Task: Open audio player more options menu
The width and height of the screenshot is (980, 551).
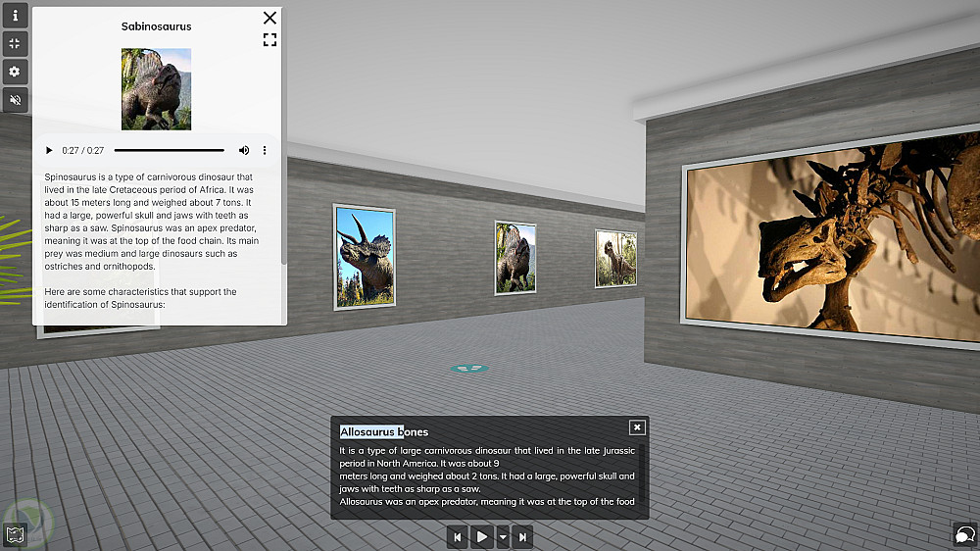Action: pyautogui.click(x=265, y=150)
